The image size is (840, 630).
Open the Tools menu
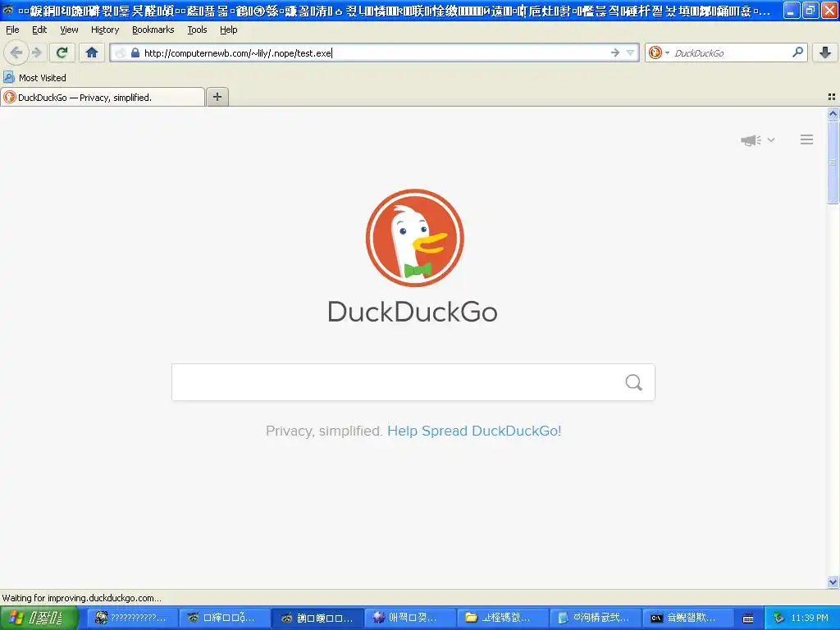[x=197, y=30]
